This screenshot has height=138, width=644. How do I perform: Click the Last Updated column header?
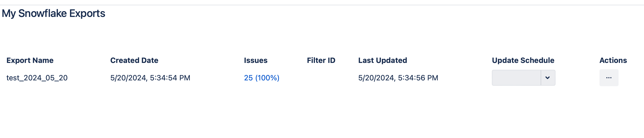click(x=382, y=60)
